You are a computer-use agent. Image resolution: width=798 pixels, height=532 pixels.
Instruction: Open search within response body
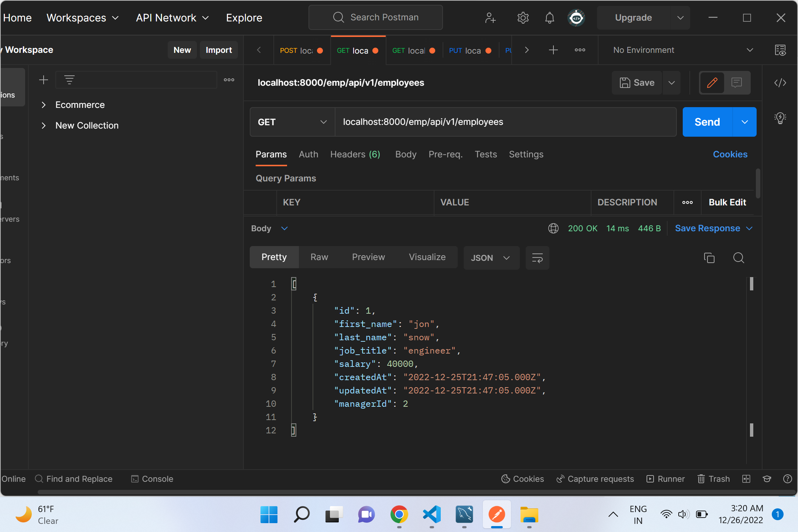pos(739,258)
